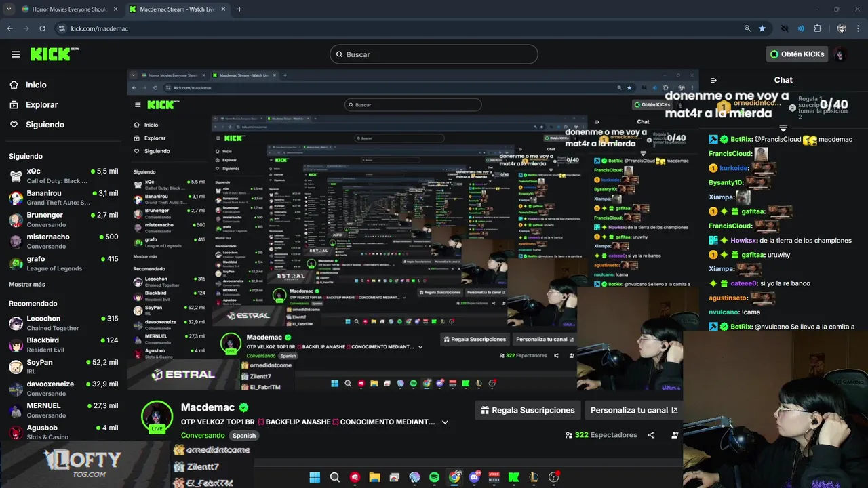868x488 pixels.
Task: Open Inicio in the sidebar
Action: (x=36, y=85)
